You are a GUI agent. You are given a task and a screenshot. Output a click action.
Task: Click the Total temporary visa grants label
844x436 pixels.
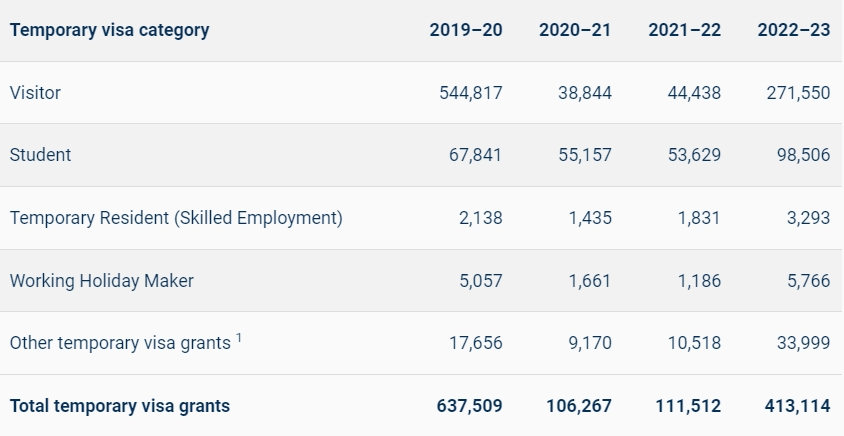[120, 406]
